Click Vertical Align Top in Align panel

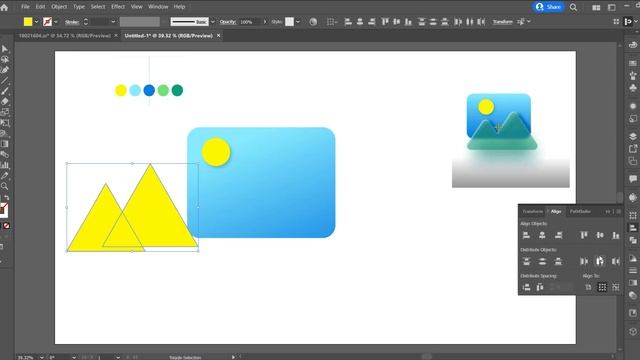pyautogui.click(x=584, y=235)
